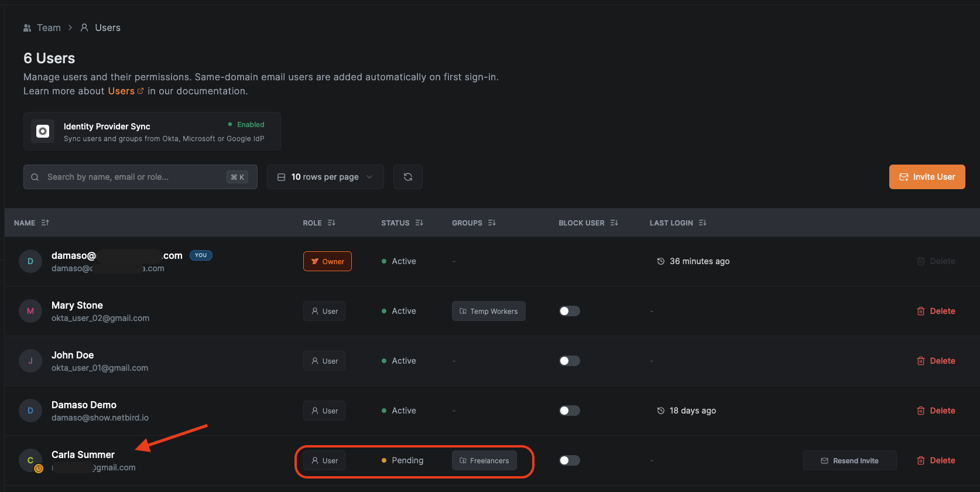The width and height of the screenshot is (980, 492).
Task: Focus the search by name, email or role field
Action: click(141, 177)
